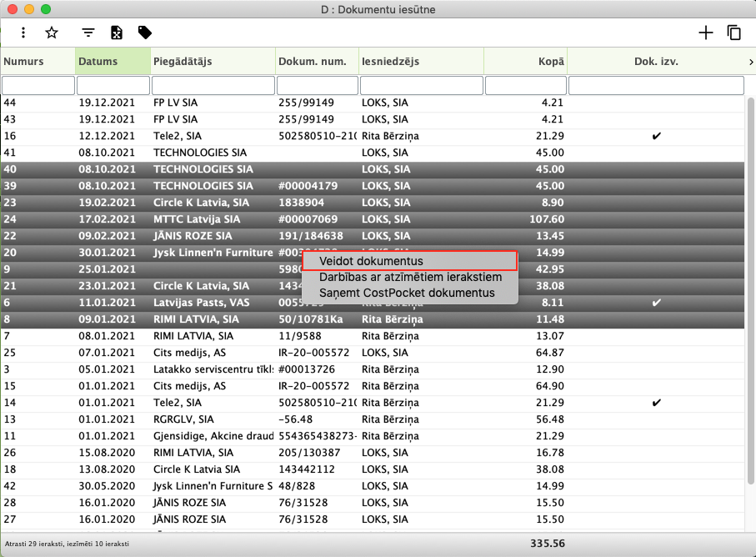Click the vertical scrollbar of the table

point(750,289)
